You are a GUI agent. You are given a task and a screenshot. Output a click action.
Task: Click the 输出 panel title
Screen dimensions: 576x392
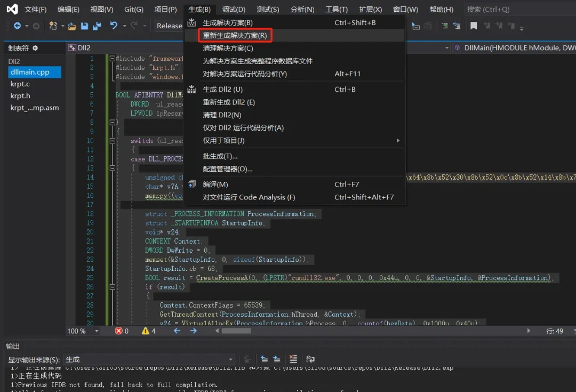12,346
